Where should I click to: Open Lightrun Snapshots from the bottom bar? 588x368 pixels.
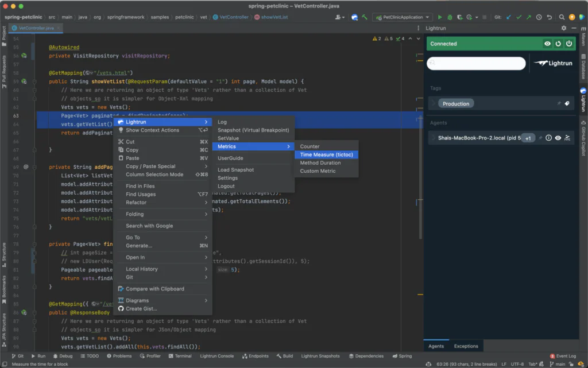[x=320, y=356]
